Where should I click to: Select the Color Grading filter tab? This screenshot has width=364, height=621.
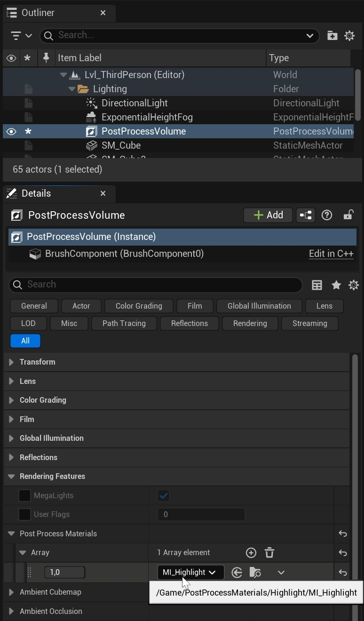point(139,306)
